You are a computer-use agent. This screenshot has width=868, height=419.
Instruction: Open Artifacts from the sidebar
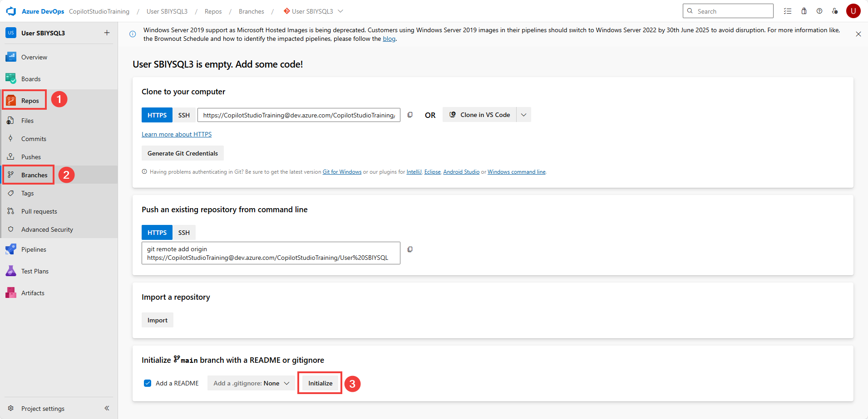click(33, 293)
